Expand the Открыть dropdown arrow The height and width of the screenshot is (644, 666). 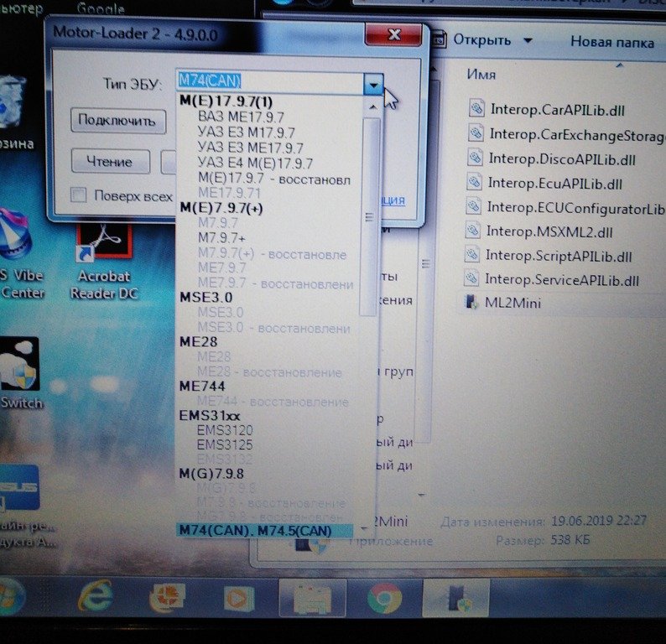click(x=527, y=41)
